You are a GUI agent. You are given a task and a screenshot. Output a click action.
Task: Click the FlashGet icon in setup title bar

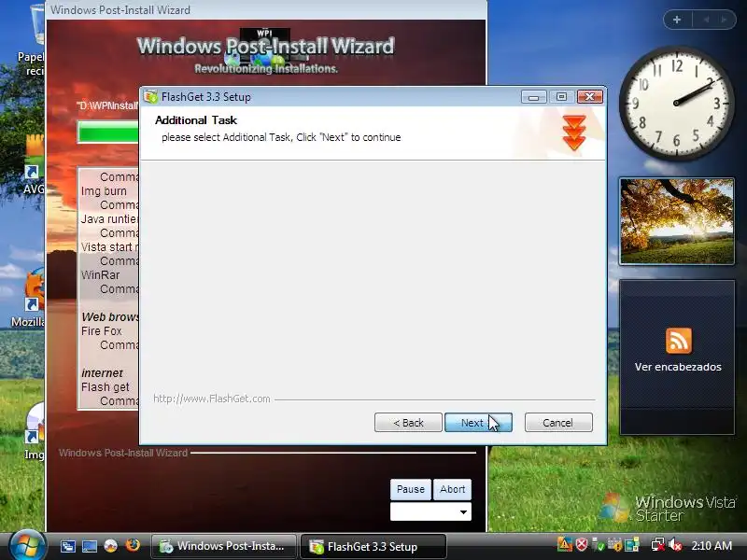[151, 97]
